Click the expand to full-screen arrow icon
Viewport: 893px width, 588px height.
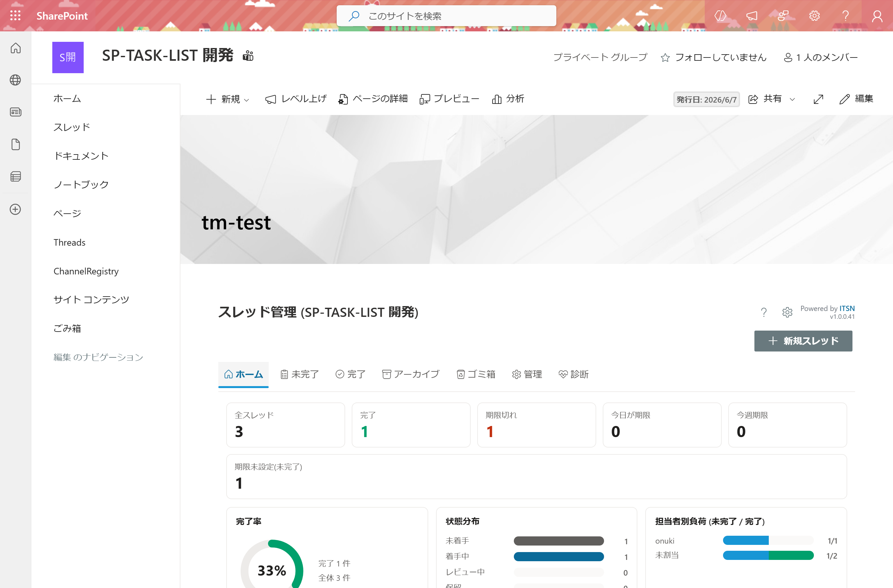818,99
